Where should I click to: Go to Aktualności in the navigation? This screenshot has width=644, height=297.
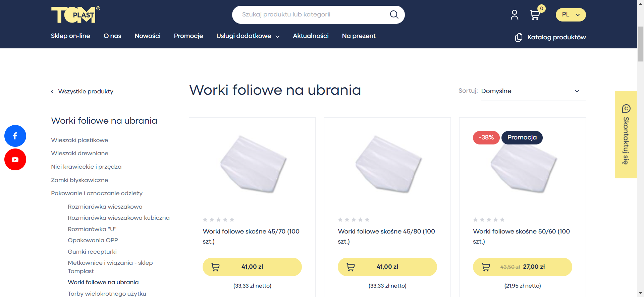310,36
